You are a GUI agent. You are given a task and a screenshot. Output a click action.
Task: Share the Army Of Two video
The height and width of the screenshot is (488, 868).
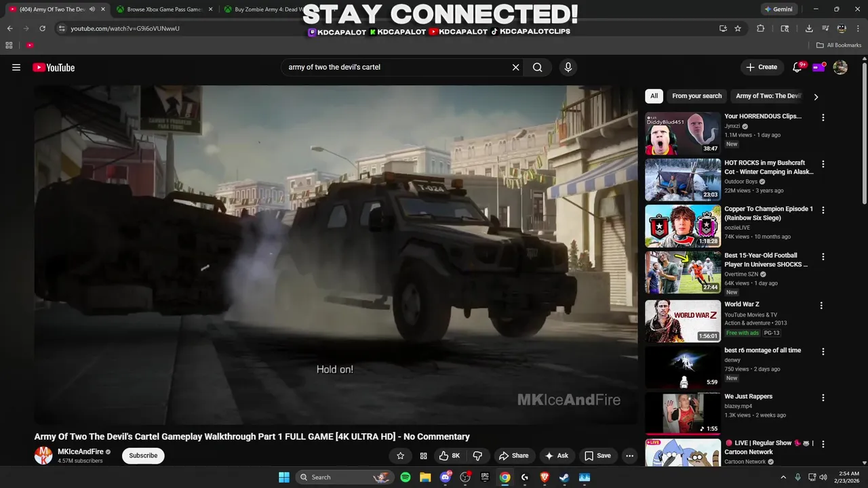click(x=513, y=455)
